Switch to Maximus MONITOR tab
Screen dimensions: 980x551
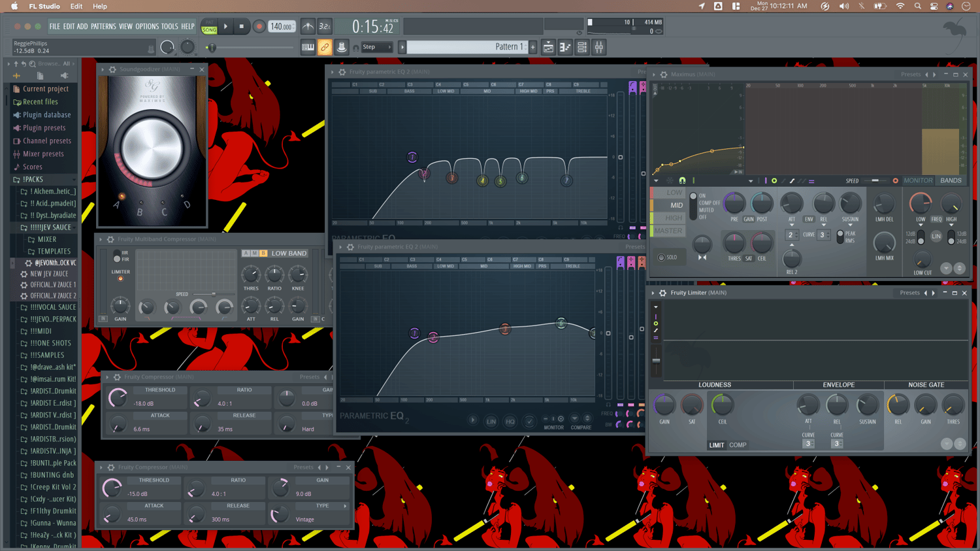tap(918, 180)
